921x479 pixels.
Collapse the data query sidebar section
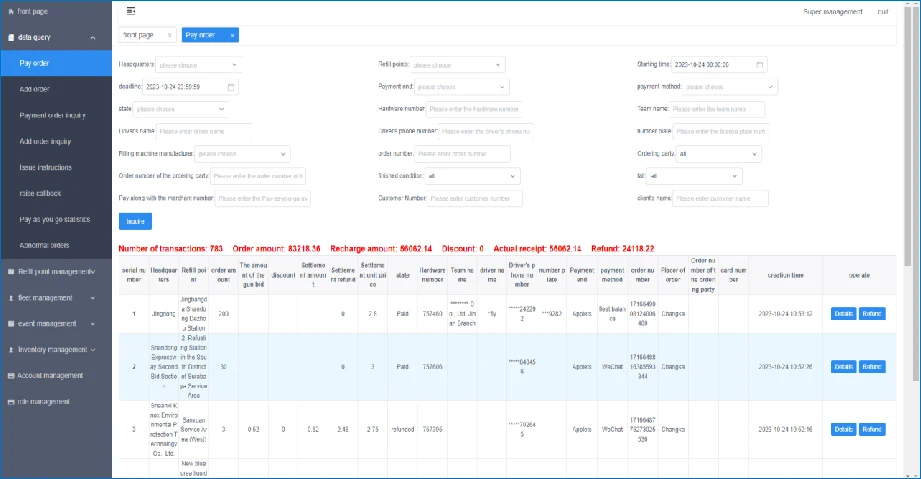tap(93, 38)
